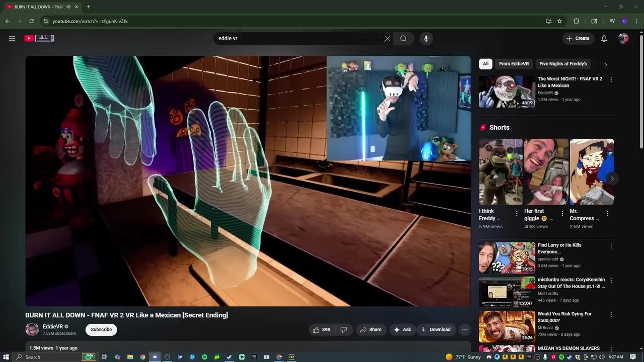Dislike the video

click(344, 330)
